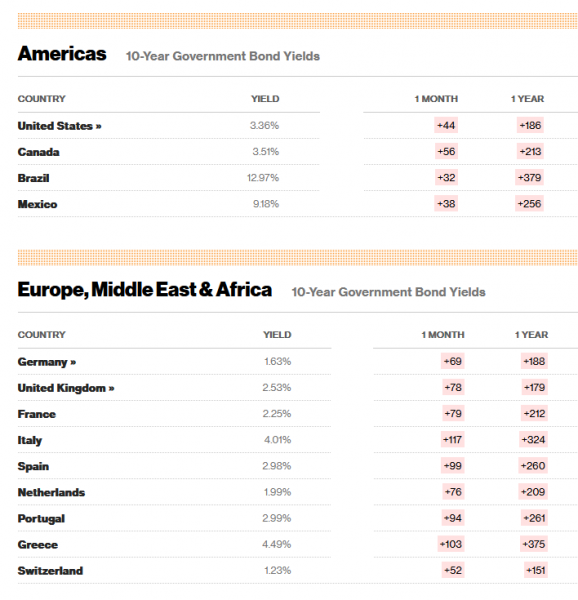Open the United Kingdom bond yields link
The width and height of the screenshot is (578, 600).
(x=66, y=388)
